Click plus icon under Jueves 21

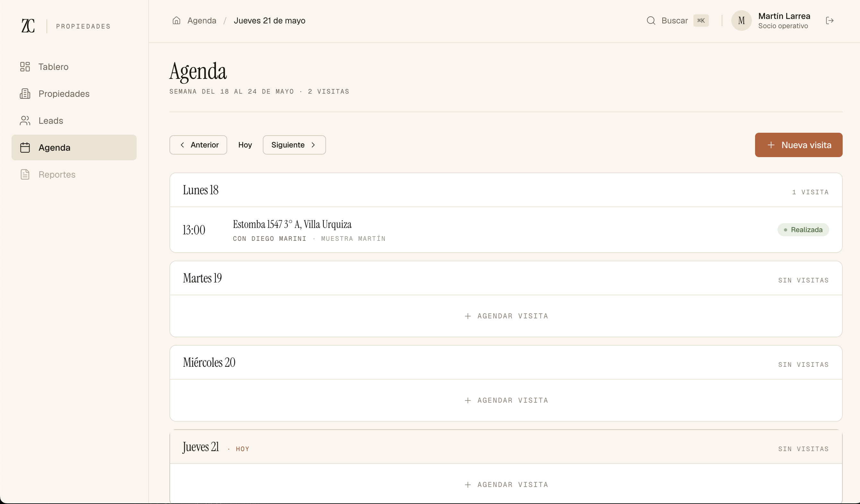pos(468,484)
